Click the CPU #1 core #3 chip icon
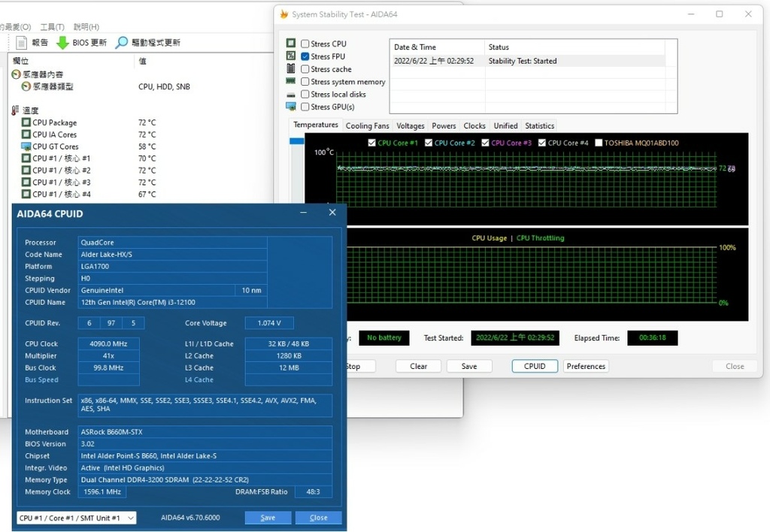Image resolution: width=770 pixels, height=532 pixels. [x=26, y=182]
